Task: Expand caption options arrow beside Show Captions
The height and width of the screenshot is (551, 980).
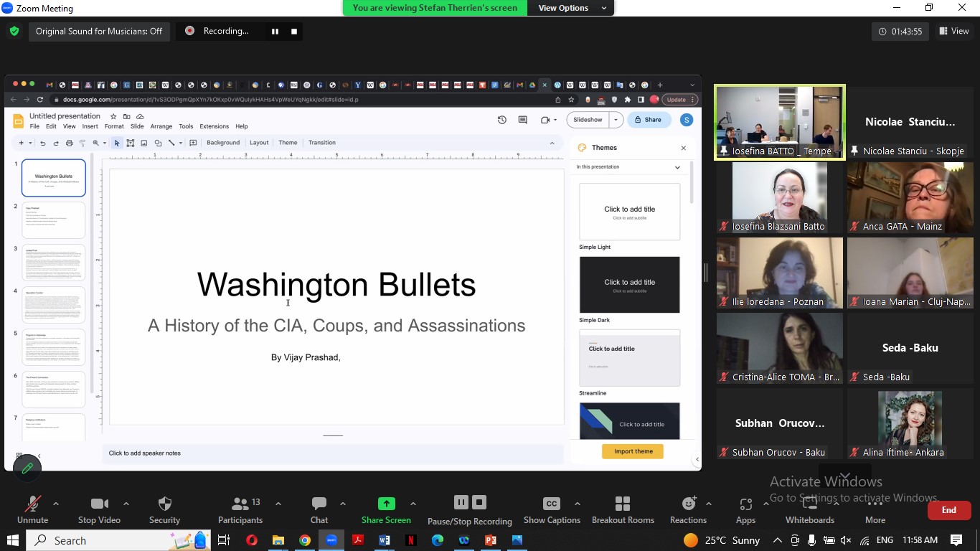Action: 578,504
